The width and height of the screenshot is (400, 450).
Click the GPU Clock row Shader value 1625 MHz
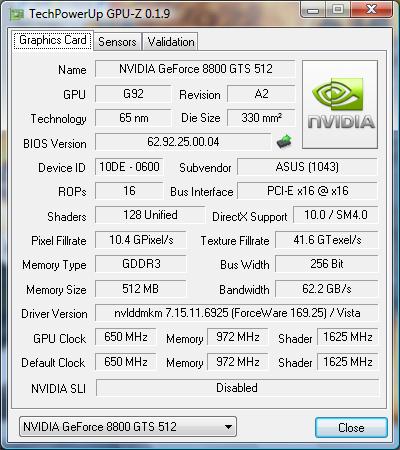coord(347,337)
